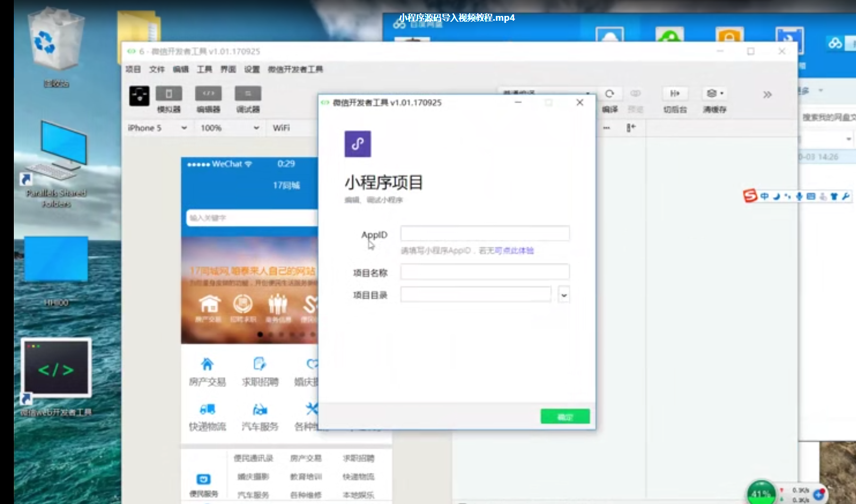Expand the double-chevron toolbar overflow
This screenshot has height=504, width=856.
(x=767, y=95)
